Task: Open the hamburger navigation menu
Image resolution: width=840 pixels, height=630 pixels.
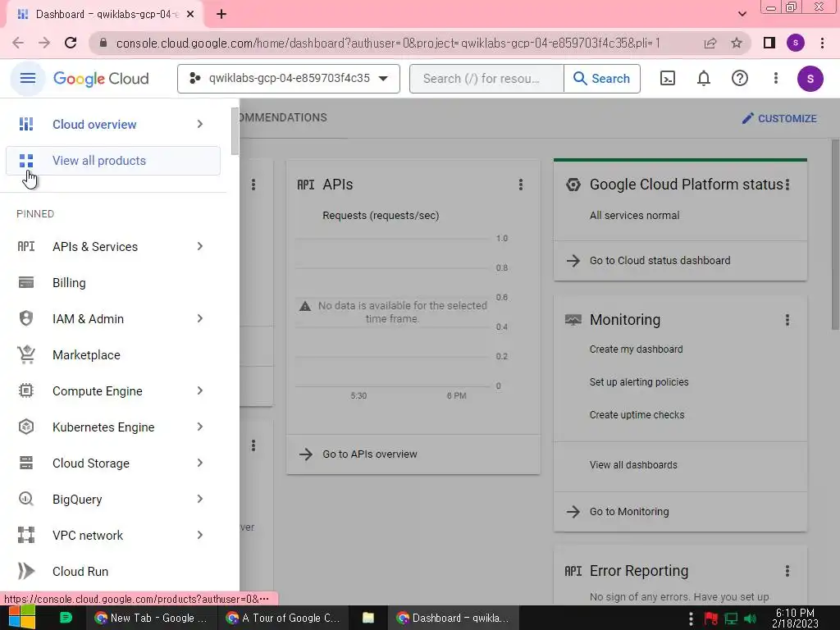Action: coord(27,79)
